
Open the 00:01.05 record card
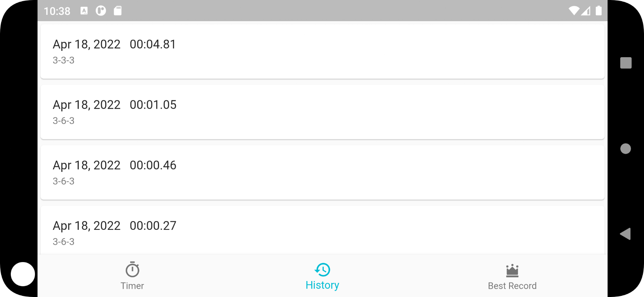(x=323, y=112)
